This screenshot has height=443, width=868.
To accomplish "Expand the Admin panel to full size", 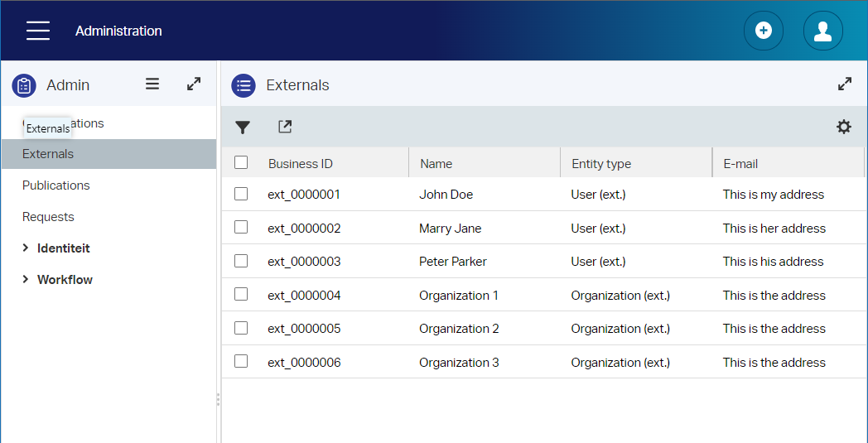I will 193,84.
